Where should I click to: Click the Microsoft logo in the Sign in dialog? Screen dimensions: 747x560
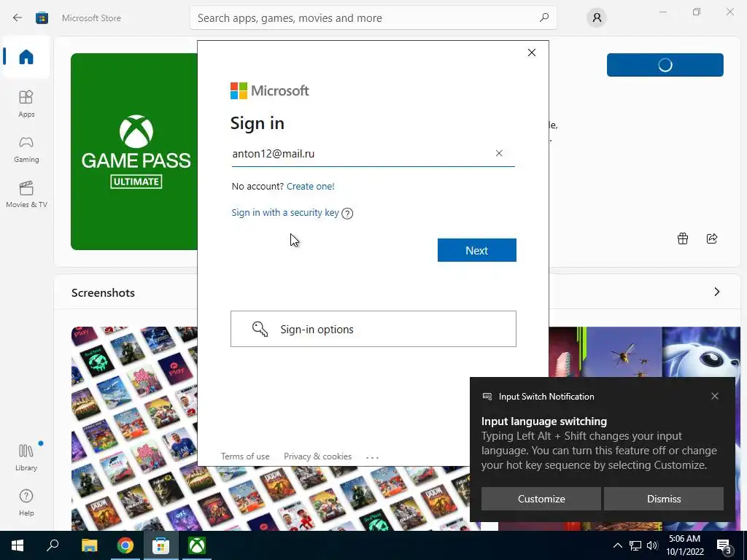tap(270, 90)
